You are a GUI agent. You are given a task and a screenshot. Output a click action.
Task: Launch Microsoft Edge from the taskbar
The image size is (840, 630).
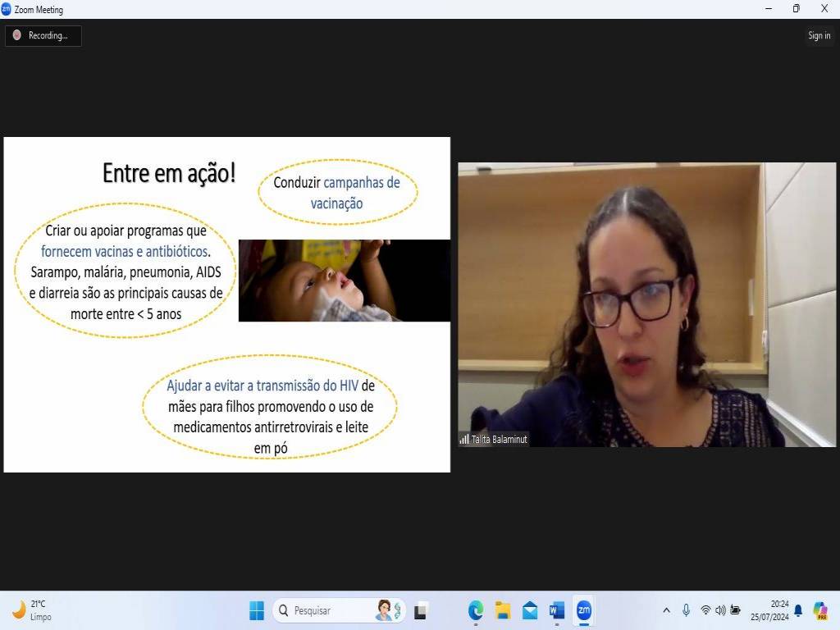[x=476, y=610]
